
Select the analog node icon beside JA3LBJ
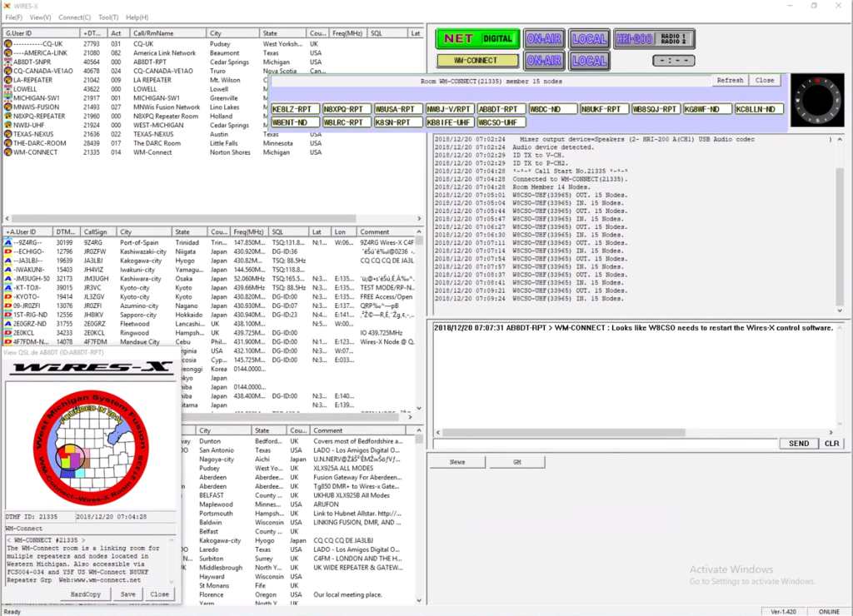[x=8, y=261]
